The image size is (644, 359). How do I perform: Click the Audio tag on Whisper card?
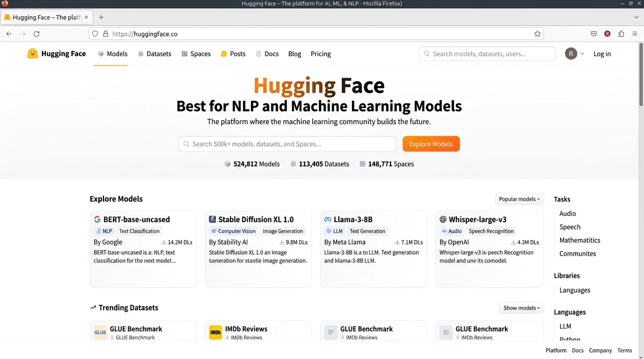pos(452,231)
